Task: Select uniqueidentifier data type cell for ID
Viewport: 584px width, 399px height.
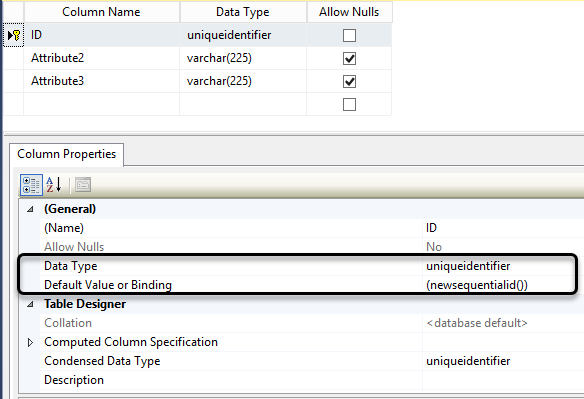Action: pos(243,35)
